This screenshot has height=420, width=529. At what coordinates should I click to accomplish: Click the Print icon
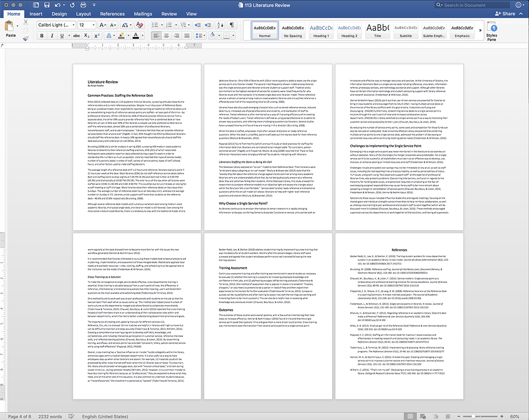pos(83,5)
